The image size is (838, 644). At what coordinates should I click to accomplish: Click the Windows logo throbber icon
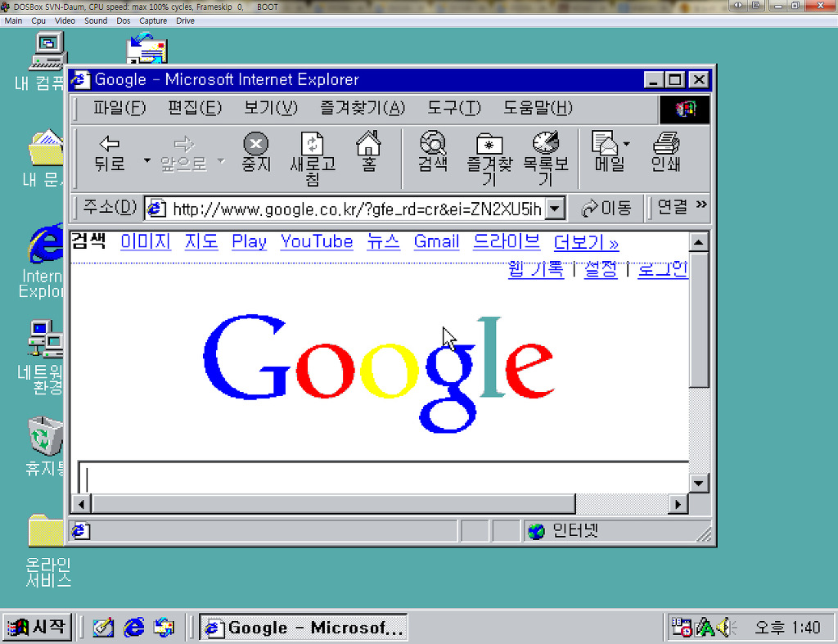point(685,110)
